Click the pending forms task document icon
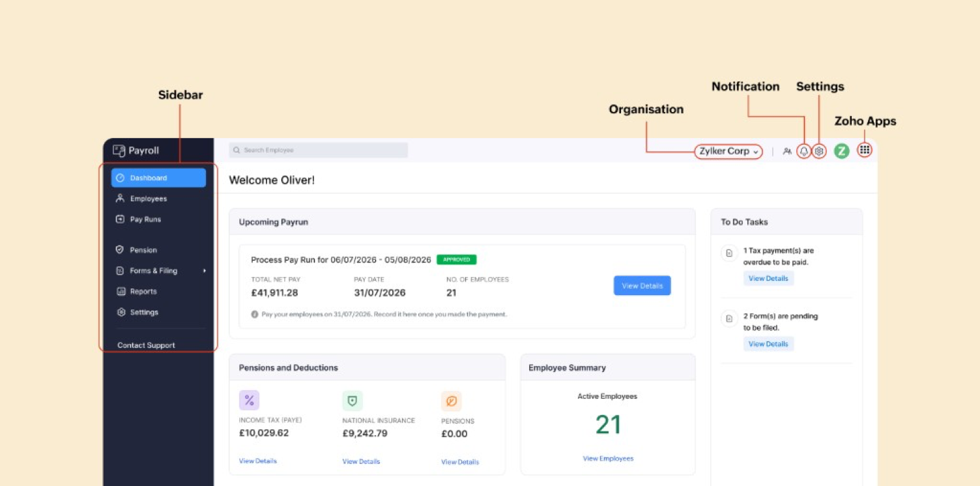The image size is (980, 486). [729, 319]
